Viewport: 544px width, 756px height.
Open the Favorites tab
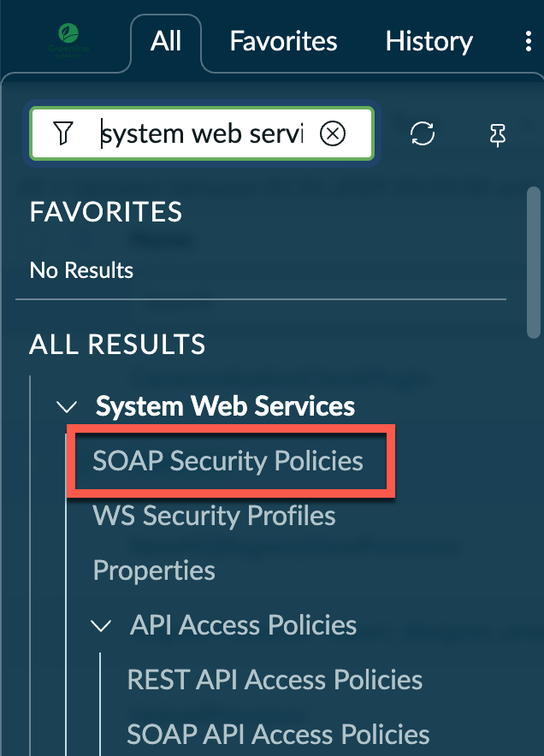284,41
